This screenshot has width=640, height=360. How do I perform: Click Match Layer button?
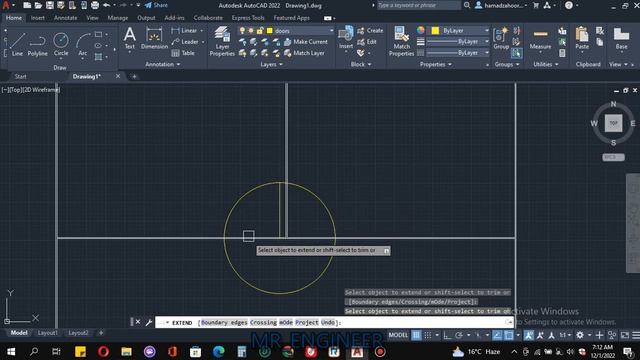[304, 53]
